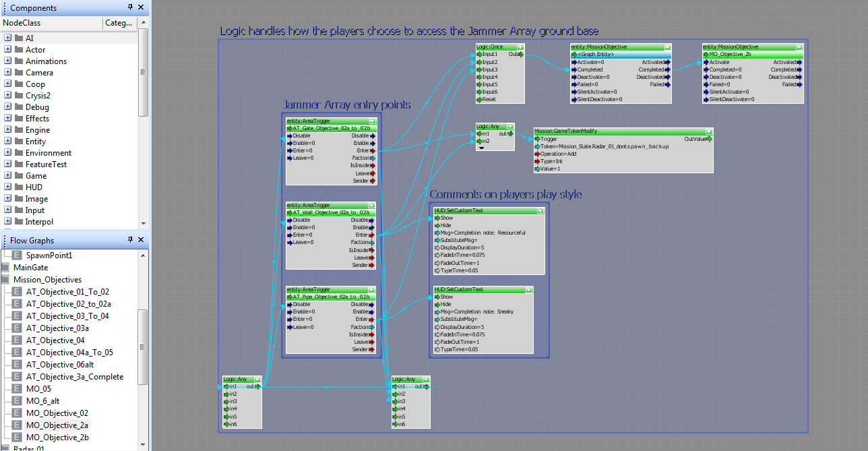Click the pin icon on Flow Graphs panel
The image size is (868, 451).
[x=130, y=239]
